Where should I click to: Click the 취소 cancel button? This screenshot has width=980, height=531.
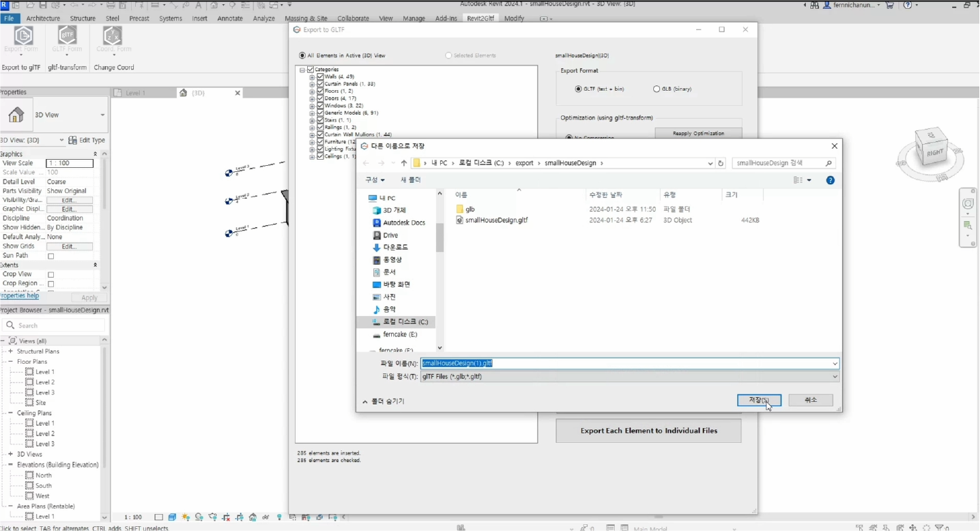811,400
